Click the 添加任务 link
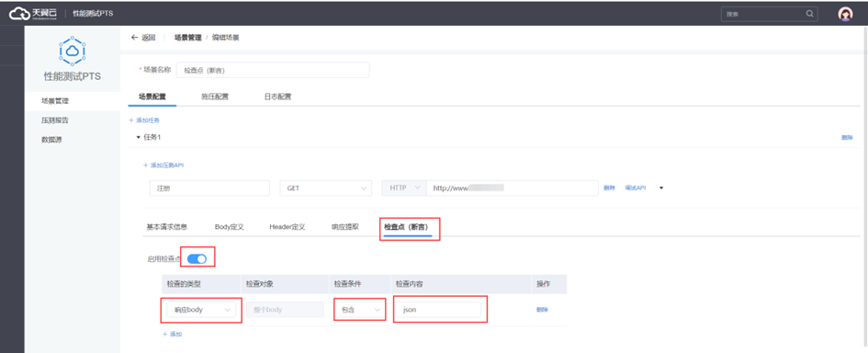This screenshot has width=868, height=353. [144, 120]
